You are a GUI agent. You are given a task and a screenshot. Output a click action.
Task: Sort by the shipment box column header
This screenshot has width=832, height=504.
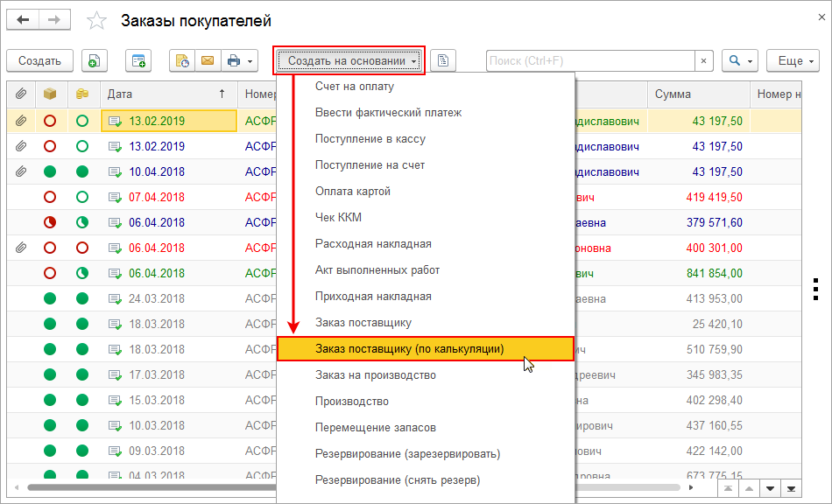pyautogui.click(x=50, y=94)
